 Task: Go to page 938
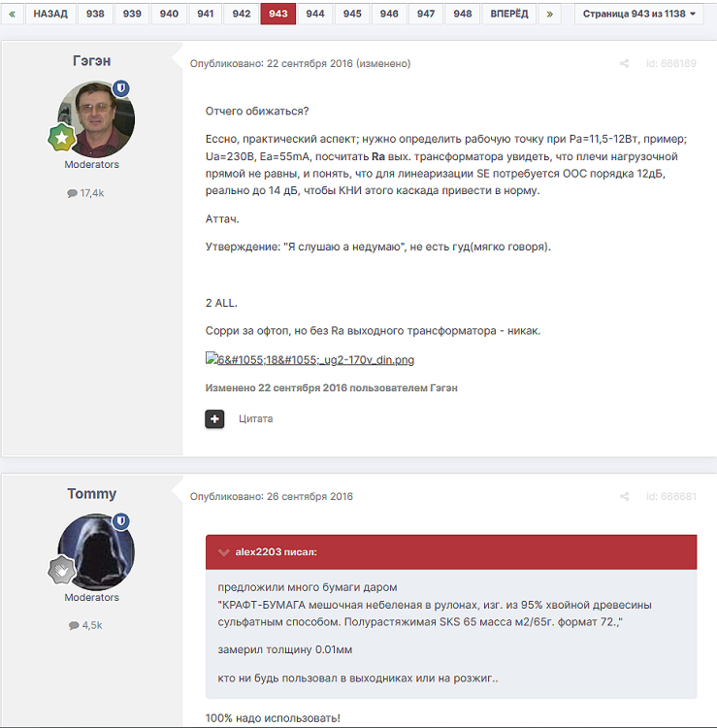(x=95, y=15)
